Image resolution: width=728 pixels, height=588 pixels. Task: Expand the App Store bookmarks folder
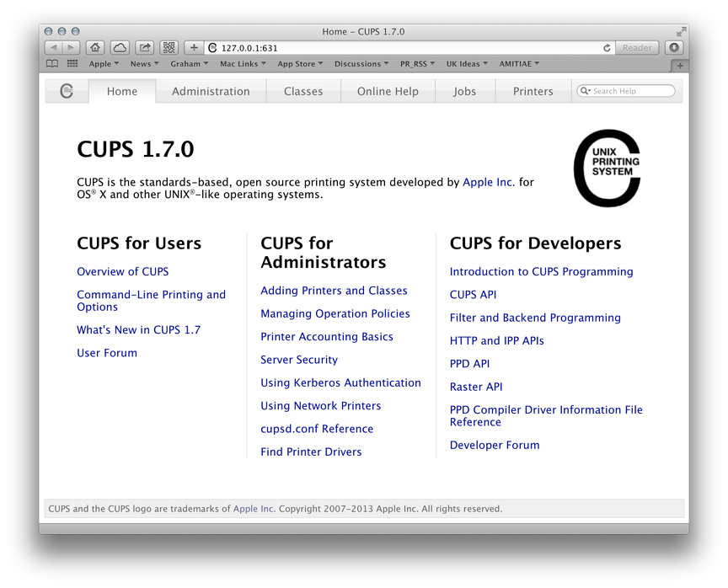coord(300,64)
